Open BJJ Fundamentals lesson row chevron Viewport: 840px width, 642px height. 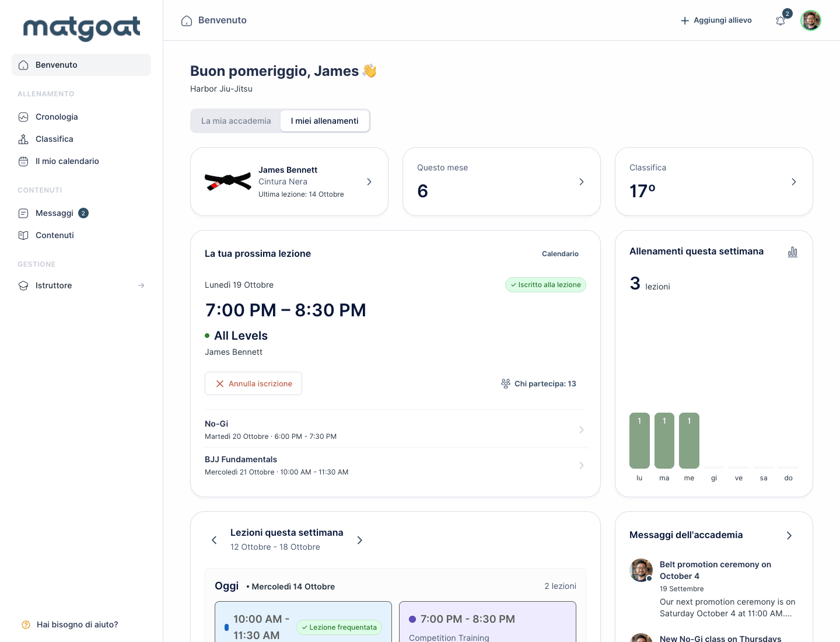tap(582, 465)
